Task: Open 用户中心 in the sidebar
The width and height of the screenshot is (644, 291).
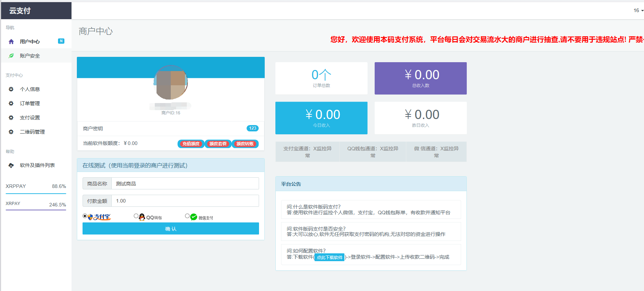Action: point(36,42)
